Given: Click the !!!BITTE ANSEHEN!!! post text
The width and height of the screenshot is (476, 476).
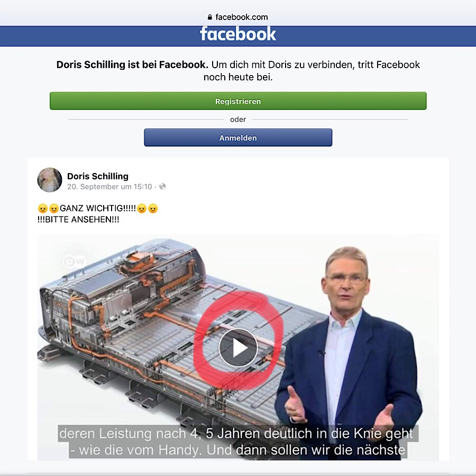Looking at the screenshot, I should coord(78,219).
